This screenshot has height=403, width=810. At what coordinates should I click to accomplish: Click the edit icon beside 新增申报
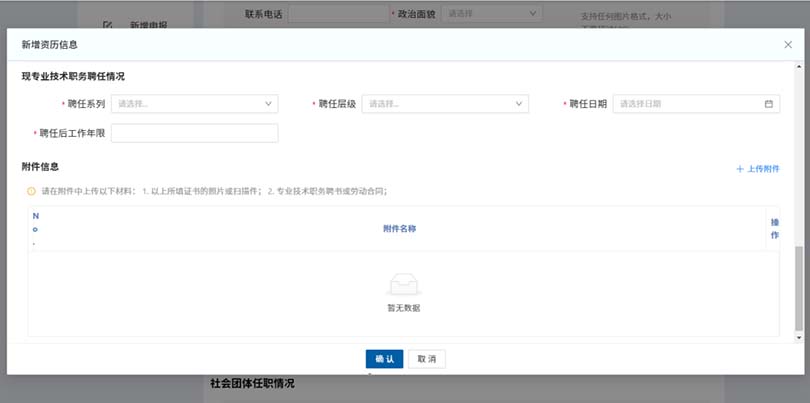(108, 24)
